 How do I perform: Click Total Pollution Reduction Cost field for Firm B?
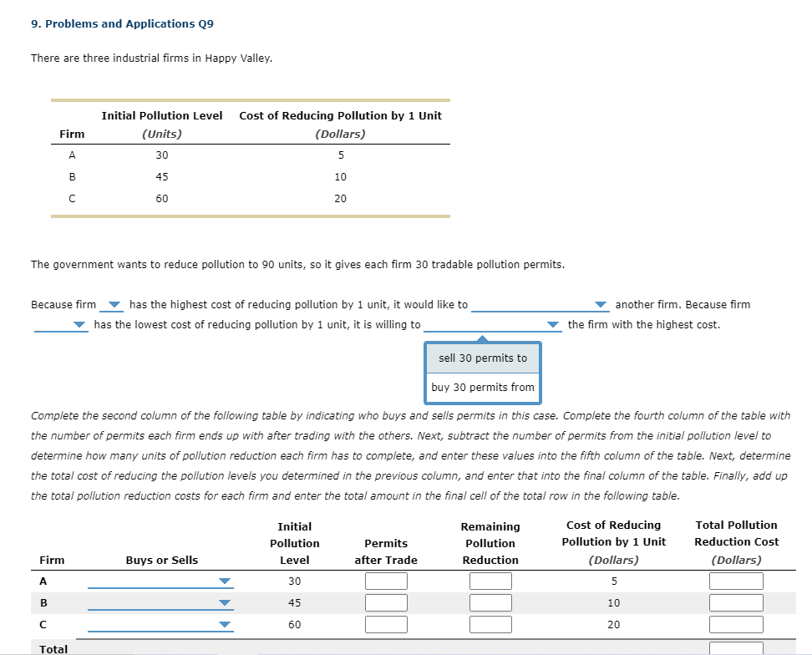(736, 602)
